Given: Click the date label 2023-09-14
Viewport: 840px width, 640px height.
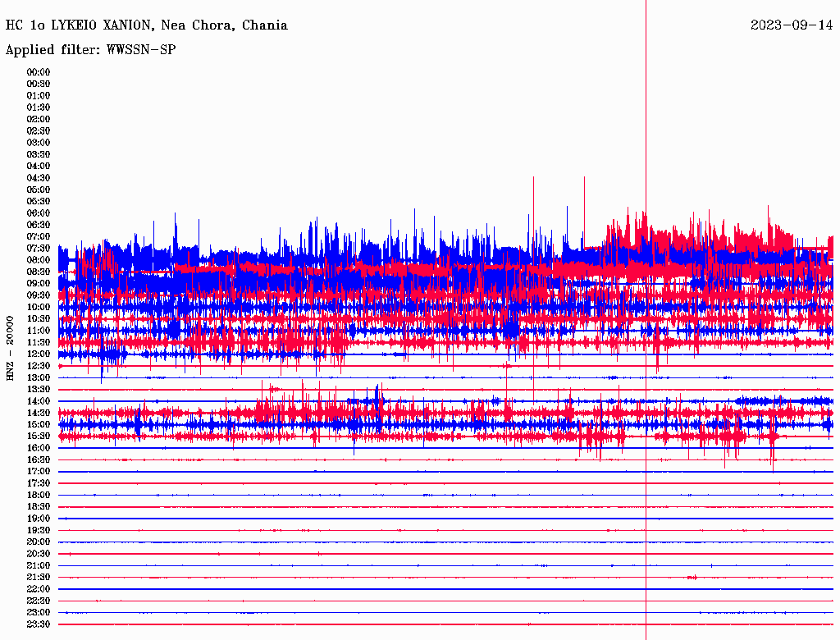Looking at the screenshot, I should 791,25.
